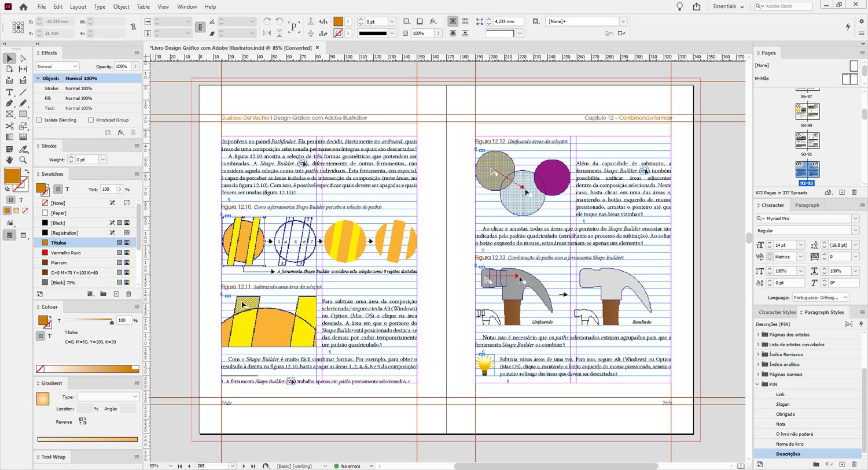Open the Object menu
Viewport: 868px width, 470px height.
point(122,7)
